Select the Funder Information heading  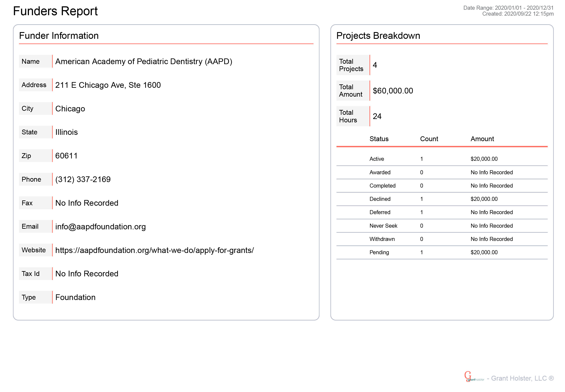(x=59, y=36)
